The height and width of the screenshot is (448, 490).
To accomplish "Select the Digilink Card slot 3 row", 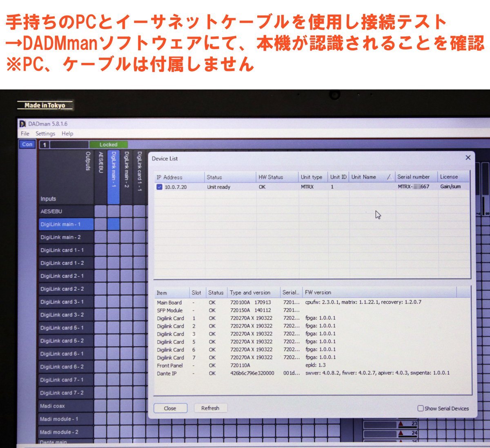I will pos(312,334).
